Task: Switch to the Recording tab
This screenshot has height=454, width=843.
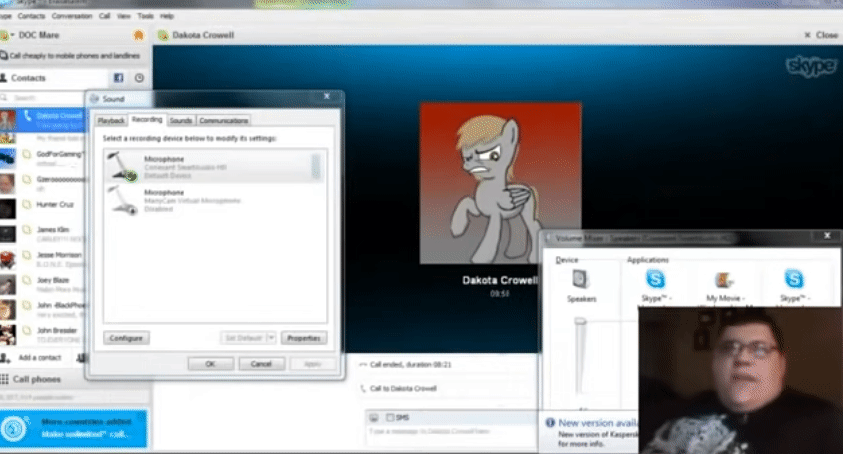Action: 147,119
